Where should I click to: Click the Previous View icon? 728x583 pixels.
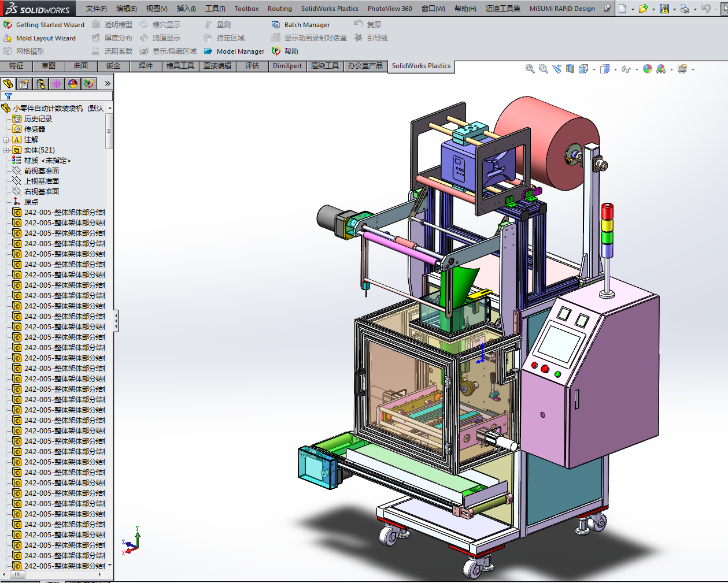557,69
